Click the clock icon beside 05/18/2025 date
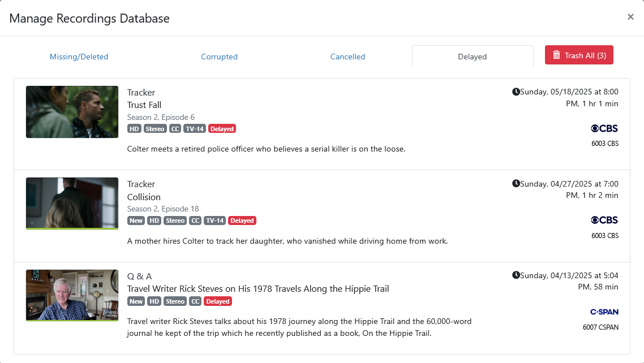This screenshot has height=363, width=644. pos(516,92)
